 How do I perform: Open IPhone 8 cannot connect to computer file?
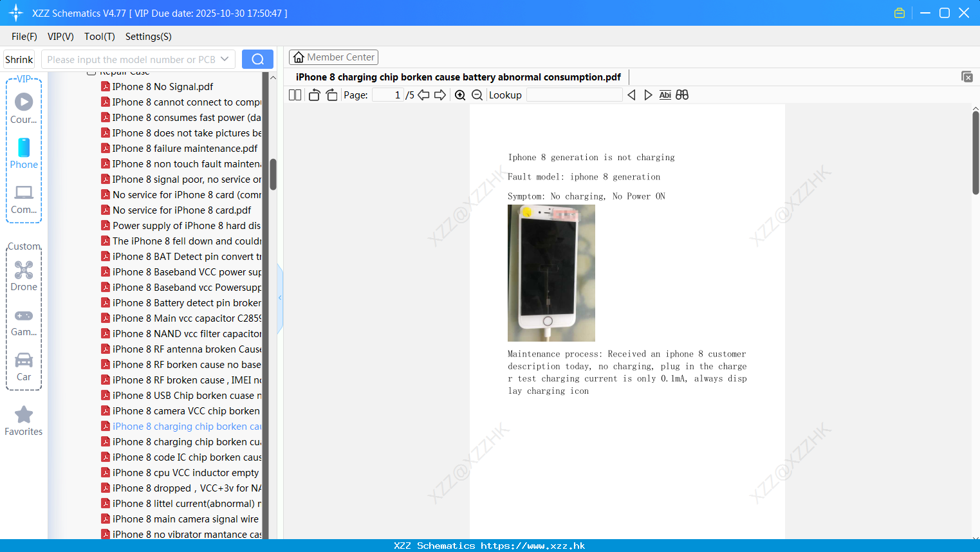(181, 102)
